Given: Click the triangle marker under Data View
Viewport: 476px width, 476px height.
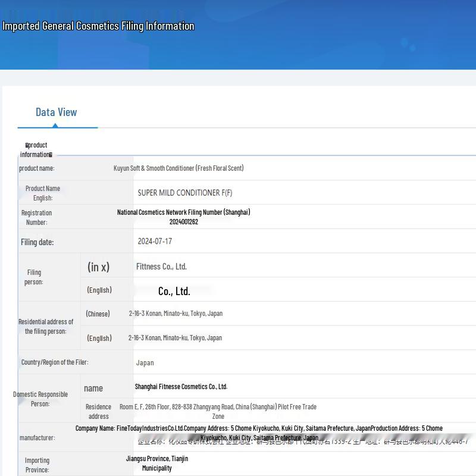Looking at the screenshot, I should click(55, 126).
